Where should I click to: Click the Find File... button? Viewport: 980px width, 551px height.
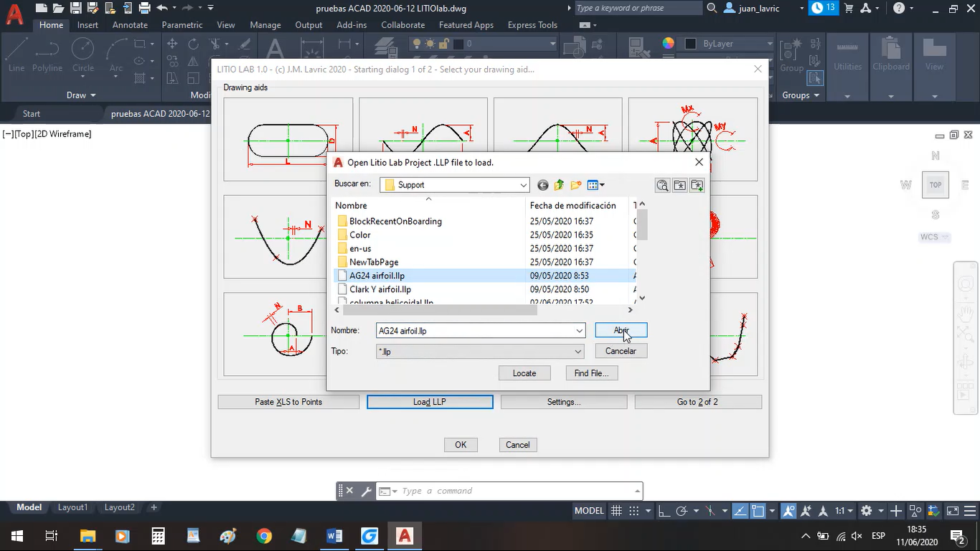pyautogui.click(x=591, y=373)
